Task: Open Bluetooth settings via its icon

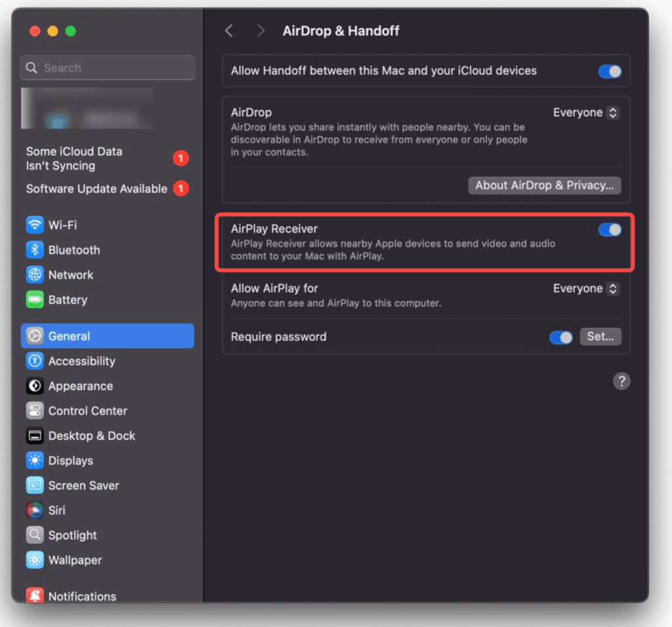Action: point(35,250)
